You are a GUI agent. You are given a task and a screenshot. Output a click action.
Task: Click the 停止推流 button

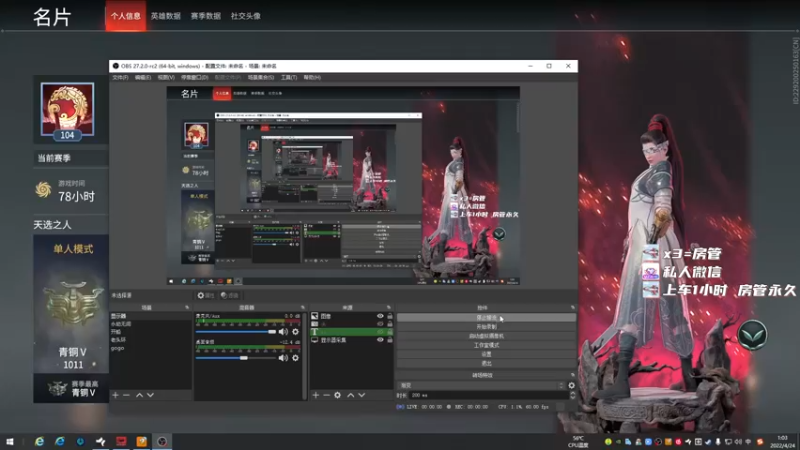coord(486,317)
